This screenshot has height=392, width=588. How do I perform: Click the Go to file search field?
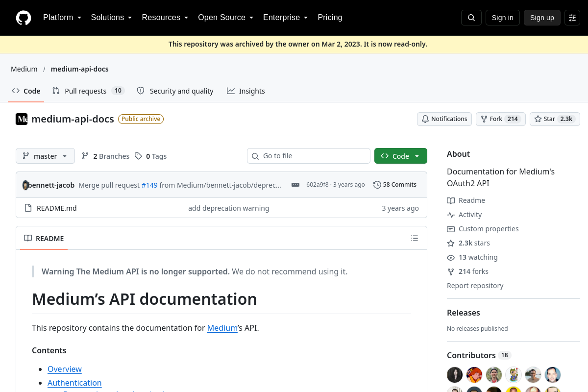coord(309,156)
